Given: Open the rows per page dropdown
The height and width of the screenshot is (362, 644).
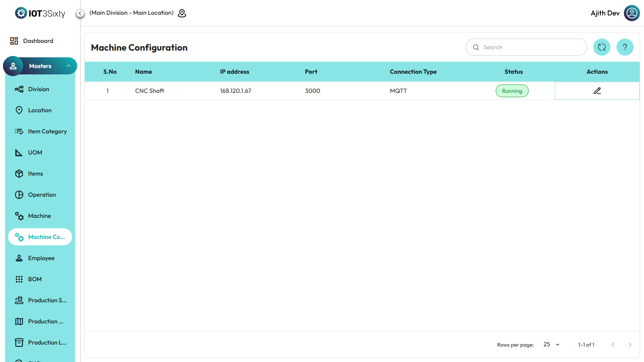Looking at the screenshot, I should tap(551, 345).
